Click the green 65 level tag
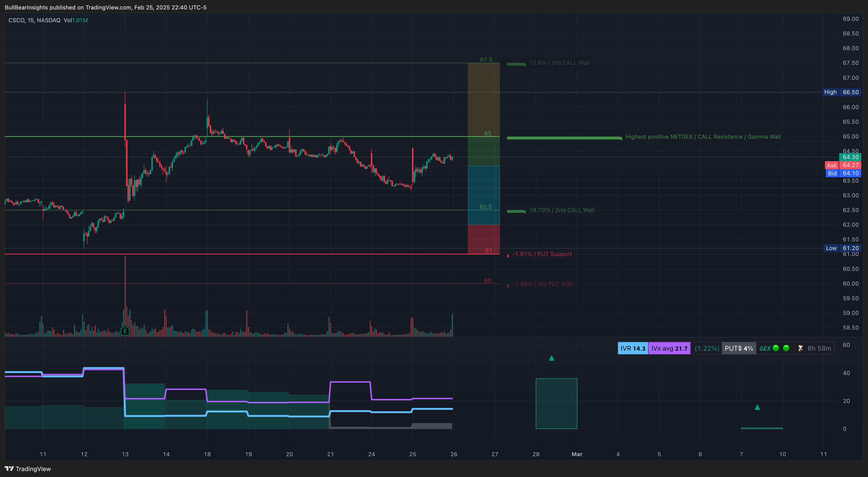This screenshot has height=477, width=868. click(488, 133)
